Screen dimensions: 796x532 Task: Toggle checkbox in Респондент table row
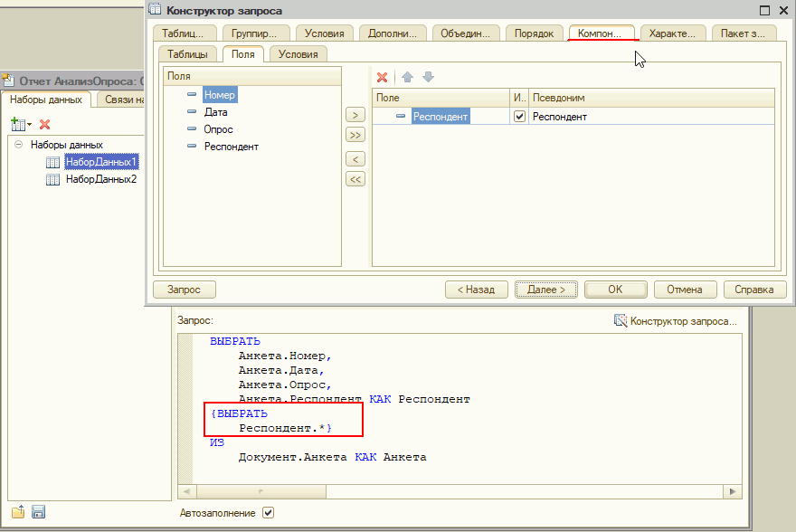point(519,116)
